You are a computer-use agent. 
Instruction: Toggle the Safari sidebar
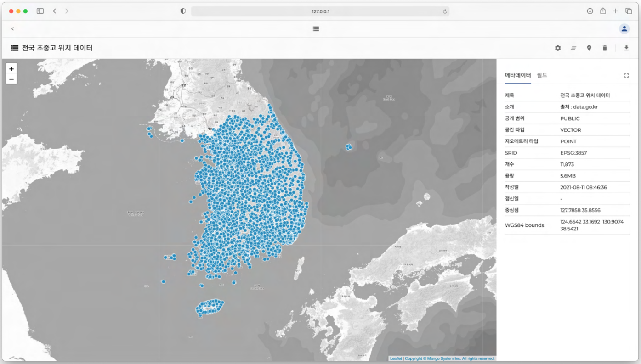(40, 11)
